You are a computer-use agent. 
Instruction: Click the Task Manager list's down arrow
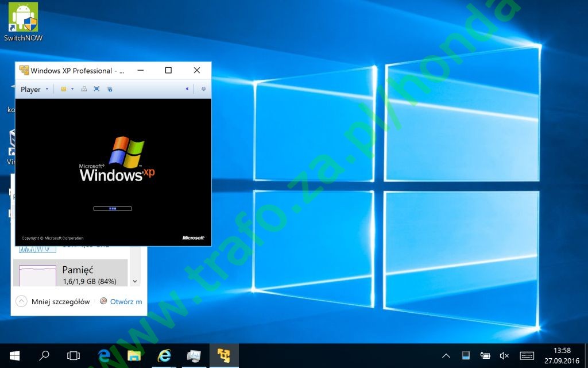pos(135,281)
